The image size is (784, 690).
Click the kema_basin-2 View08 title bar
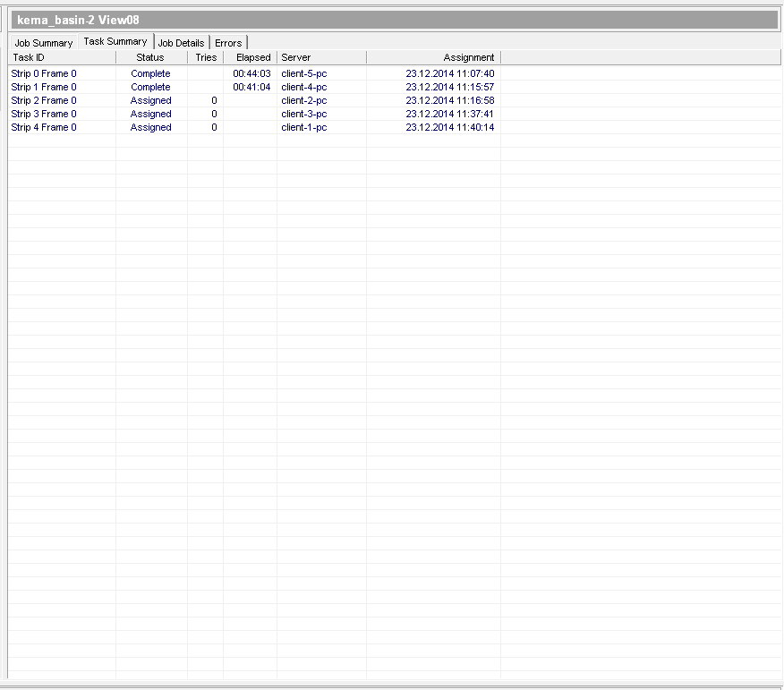click(392, 20)
